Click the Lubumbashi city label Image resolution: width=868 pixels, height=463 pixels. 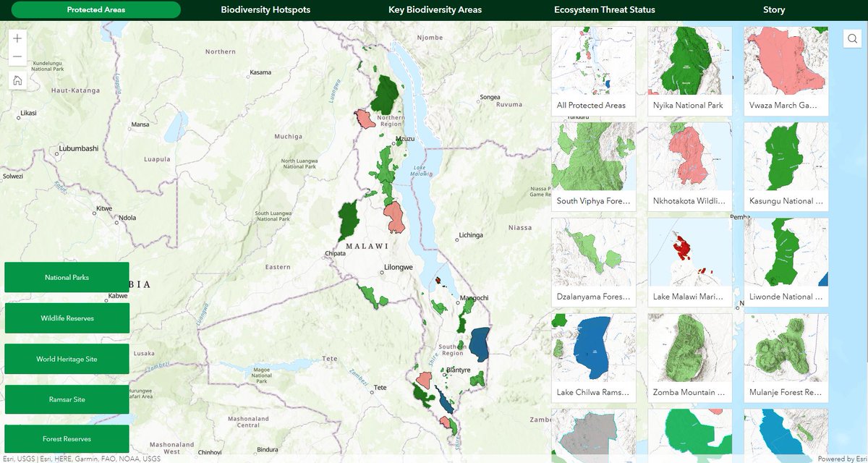pyautogui.click(x=77, y=148)
